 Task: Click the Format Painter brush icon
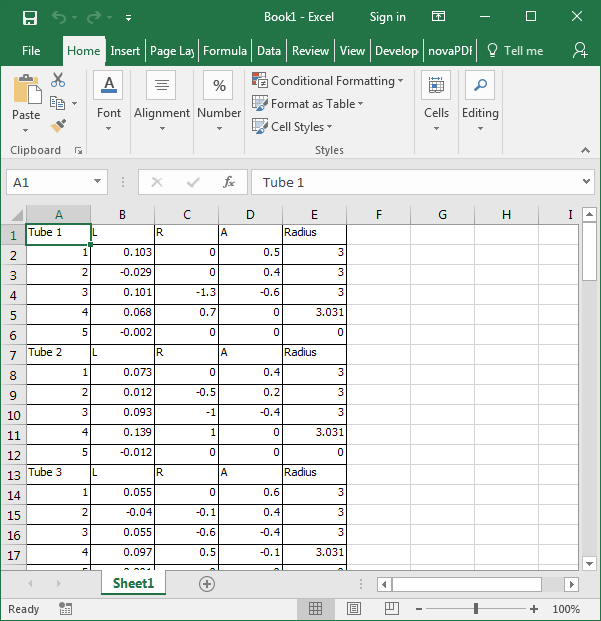click(x=58, y=125)
